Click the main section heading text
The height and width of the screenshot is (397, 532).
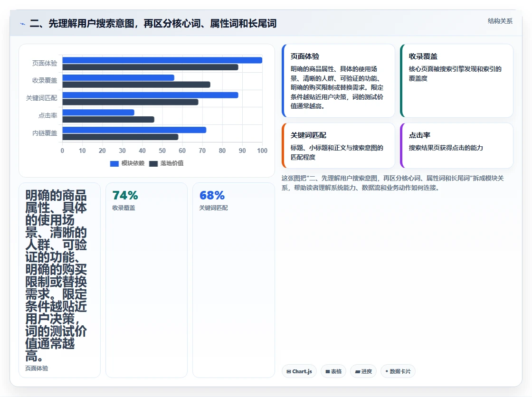coord(153,23)
